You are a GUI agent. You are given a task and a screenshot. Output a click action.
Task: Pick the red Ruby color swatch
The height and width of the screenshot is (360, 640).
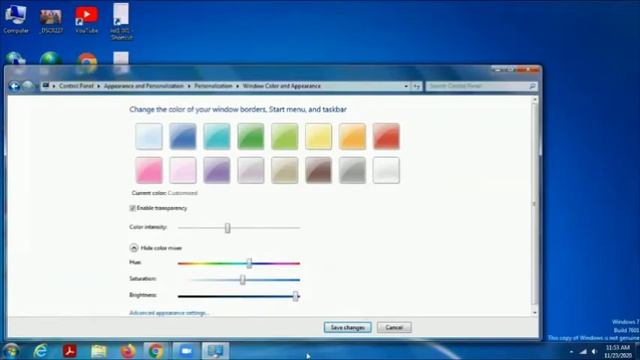386,136
